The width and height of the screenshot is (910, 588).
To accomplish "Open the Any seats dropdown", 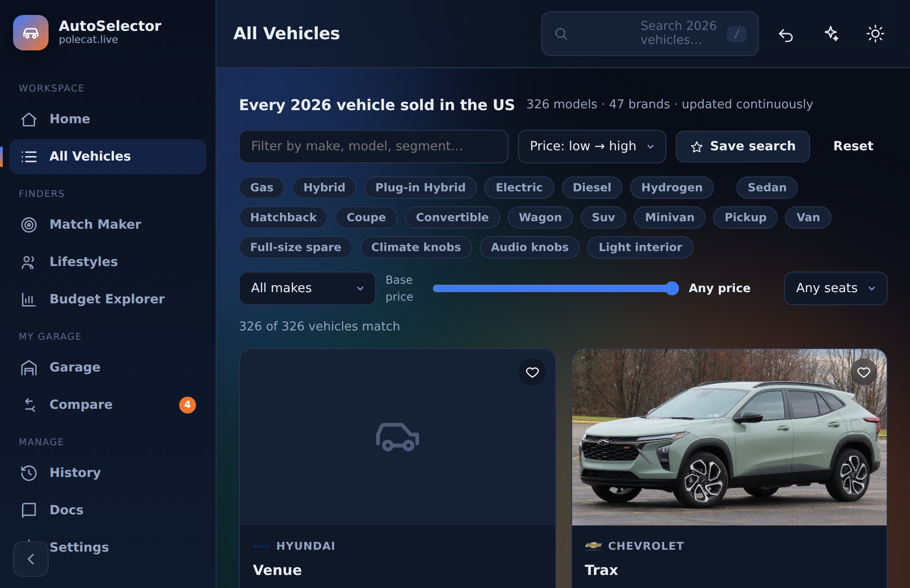I will 836,288.
